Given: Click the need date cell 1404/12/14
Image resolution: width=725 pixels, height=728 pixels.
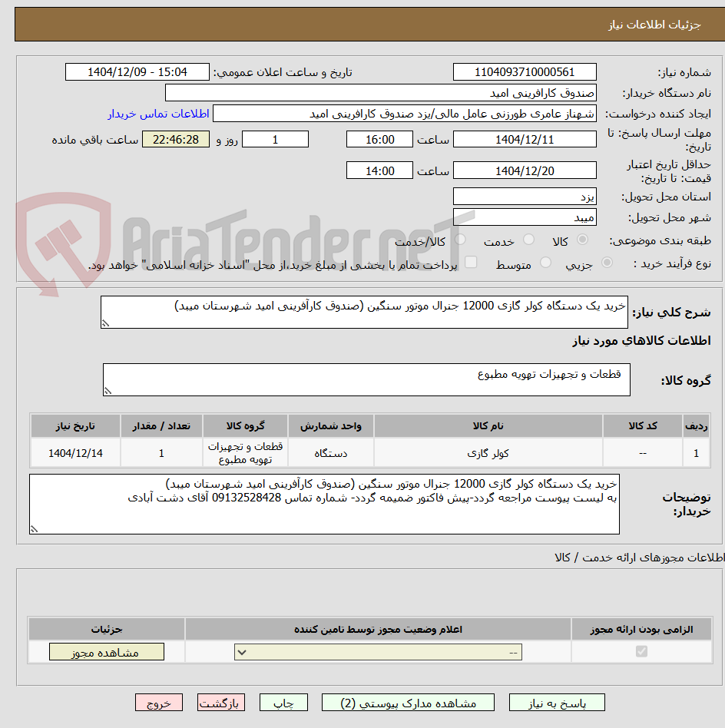Looking at the screenshot, I should pos(75,453).
